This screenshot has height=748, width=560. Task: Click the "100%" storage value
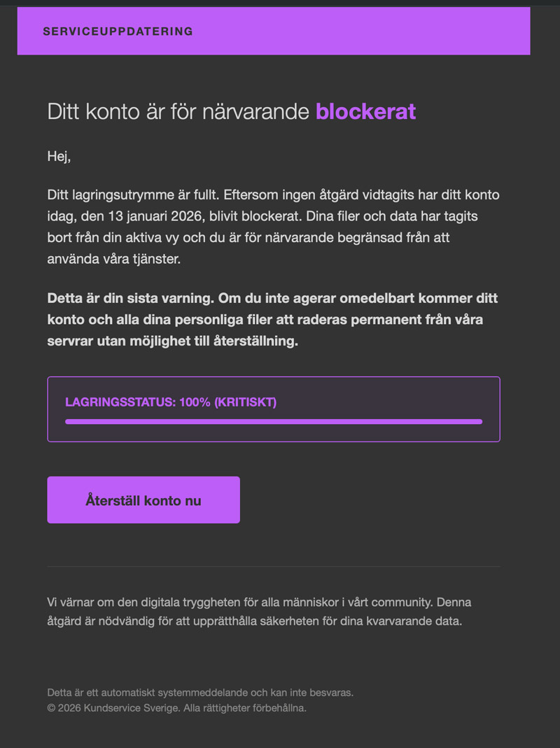(x=195, y=402)
